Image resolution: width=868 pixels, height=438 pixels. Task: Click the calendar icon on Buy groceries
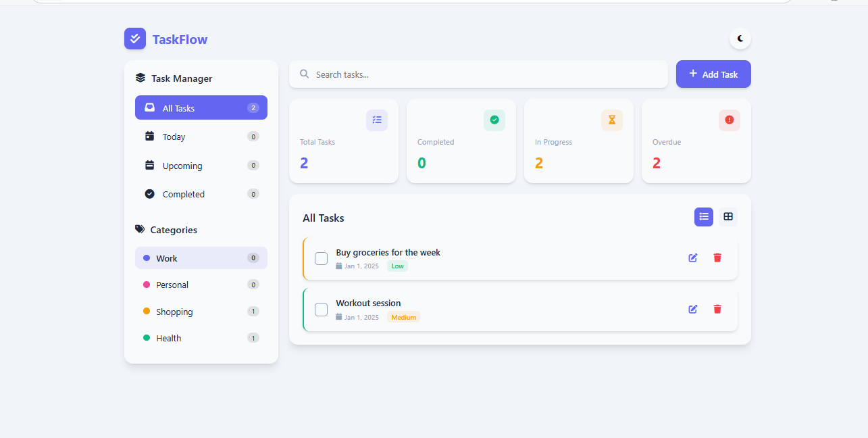339,266
